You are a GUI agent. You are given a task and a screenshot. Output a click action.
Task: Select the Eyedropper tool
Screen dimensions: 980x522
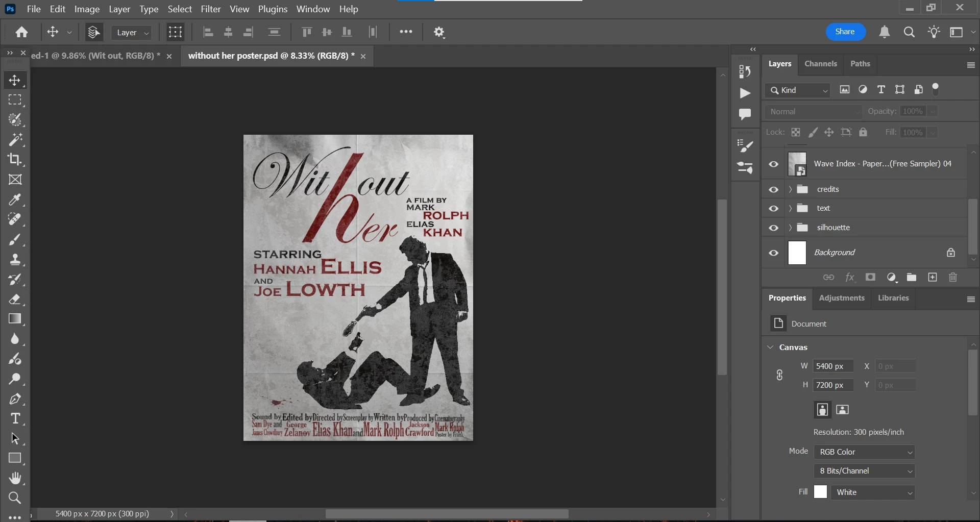[15, 200]
